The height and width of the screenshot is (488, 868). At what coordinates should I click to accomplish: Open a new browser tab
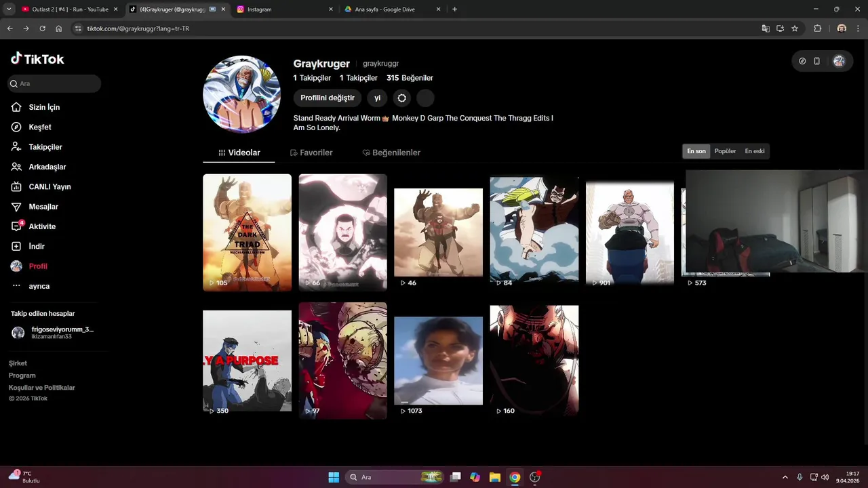tap(454, 9)
